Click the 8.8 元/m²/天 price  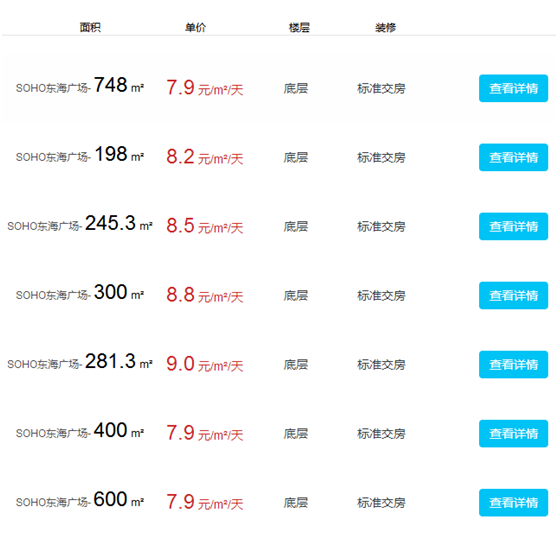[205, 295]
